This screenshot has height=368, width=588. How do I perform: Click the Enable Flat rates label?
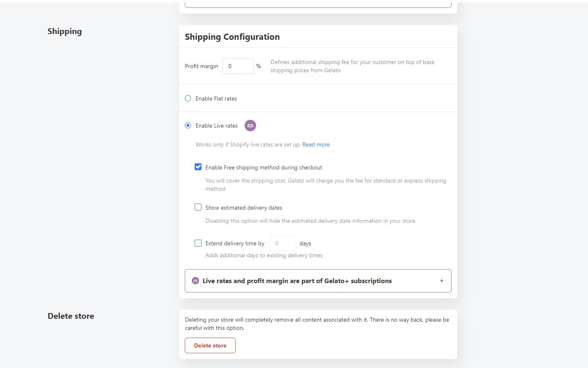coord(216,98)
